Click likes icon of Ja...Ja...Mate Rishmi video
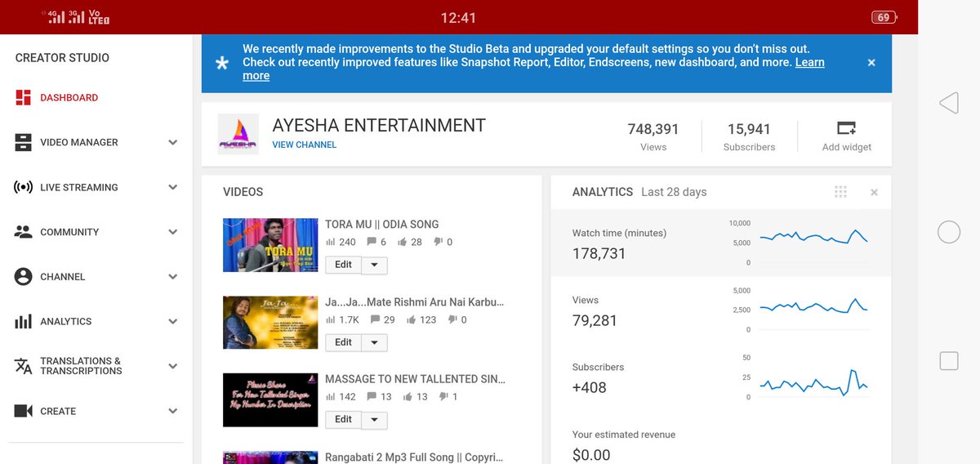This screenshot has width=980, height=464. (x=412, y=319)
